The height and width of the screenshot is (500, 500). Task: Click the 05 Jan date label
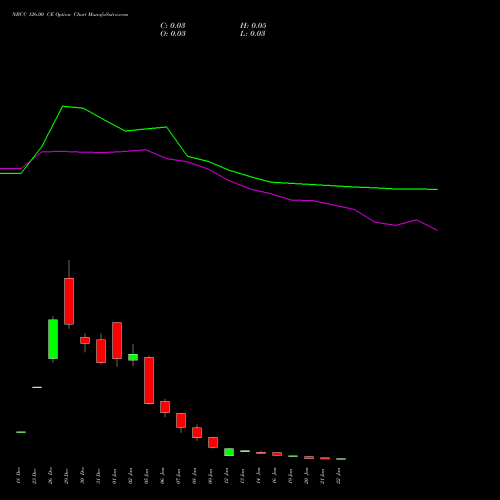point(146,476)
